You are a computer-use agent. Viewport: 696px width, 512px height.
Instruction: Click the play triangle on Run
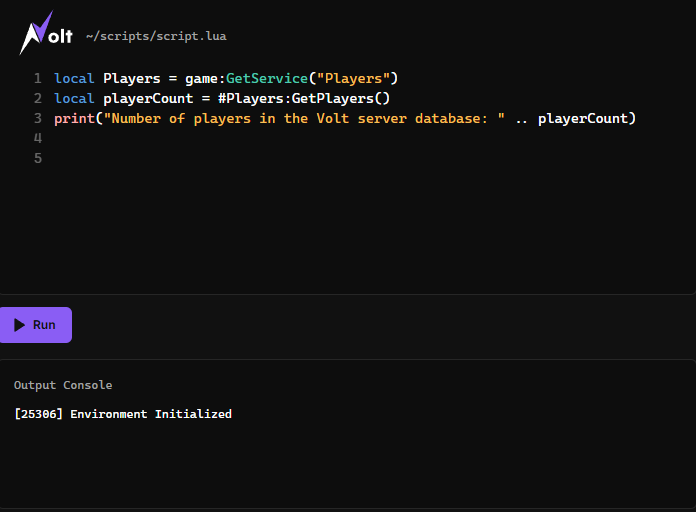point(19,325)
